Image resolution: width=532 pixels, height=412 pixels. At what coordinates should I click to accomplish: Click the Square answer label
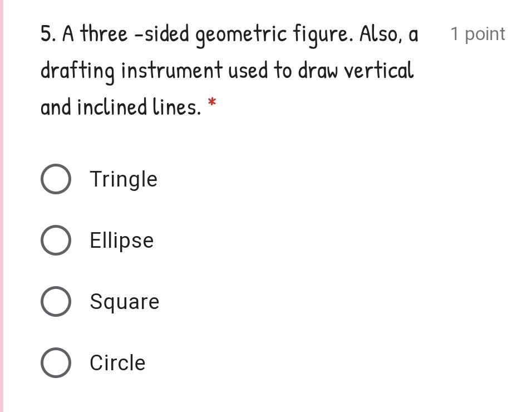coord(125,301)
